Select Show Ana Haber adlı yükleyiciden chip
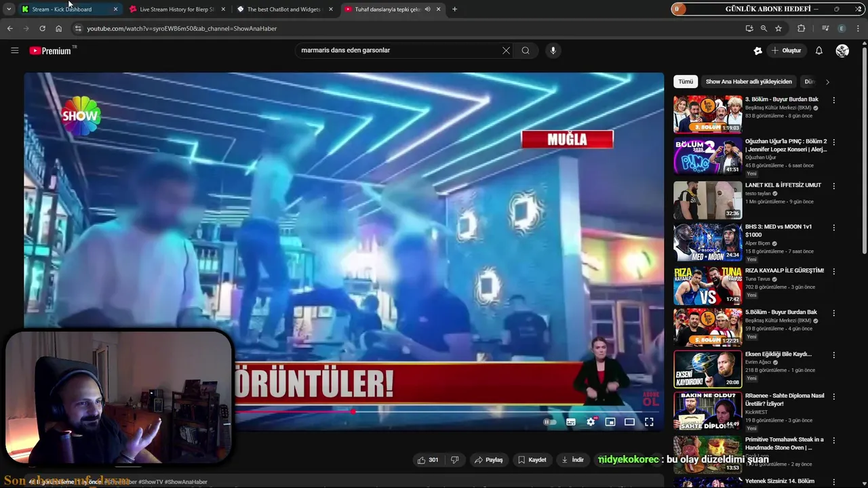Screen dimensions: 868x488 point(749,82)
